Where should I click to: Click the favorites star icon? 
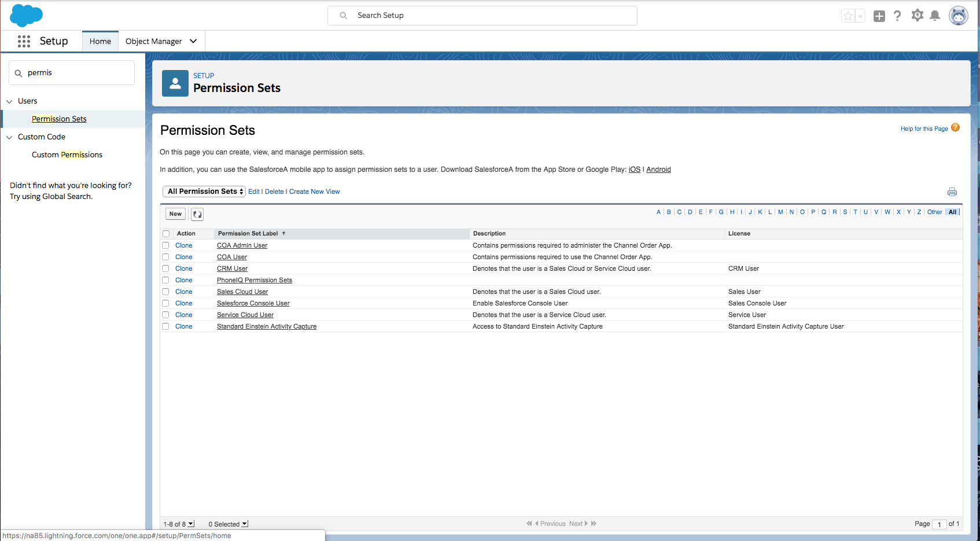coord(848,16)
